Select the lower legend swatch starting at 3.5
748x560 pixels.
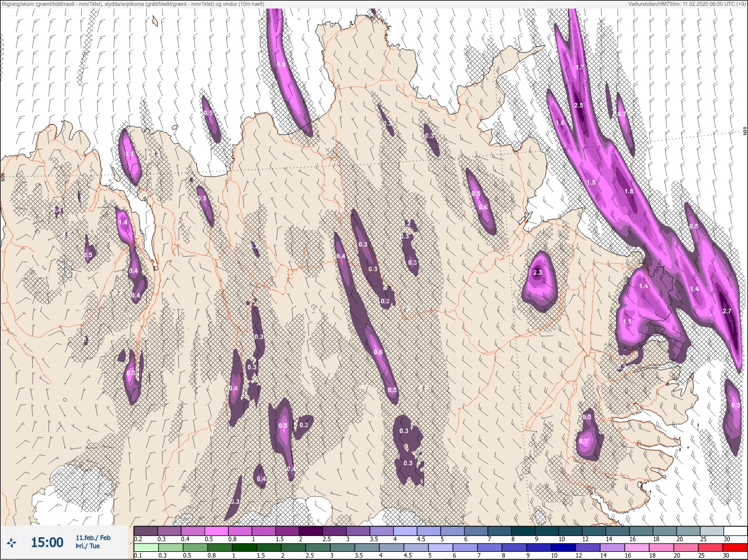tap(367, 548)
